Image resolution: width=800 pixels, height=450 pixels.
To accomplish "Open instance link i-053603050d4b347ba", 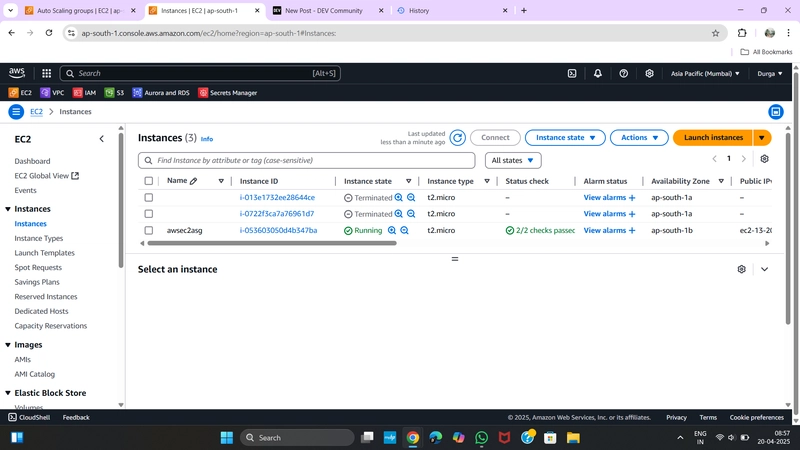I will click(278, 231).
